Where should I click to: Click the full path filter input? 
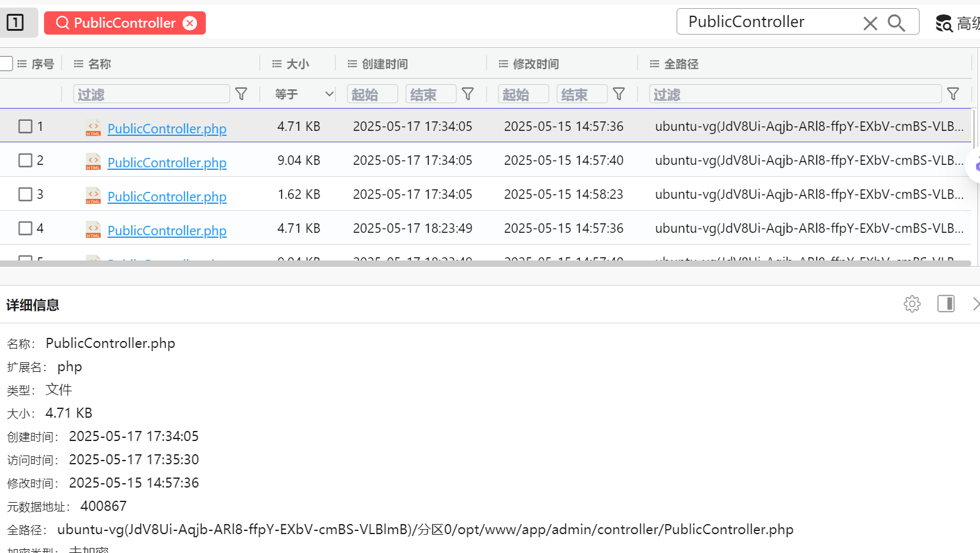pos(795,94)
